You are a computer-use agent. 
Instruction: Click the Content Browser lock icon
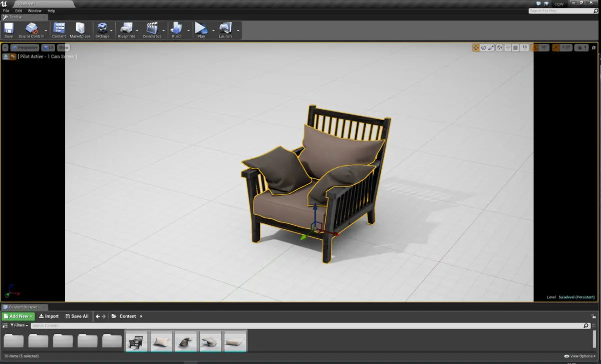594,316
